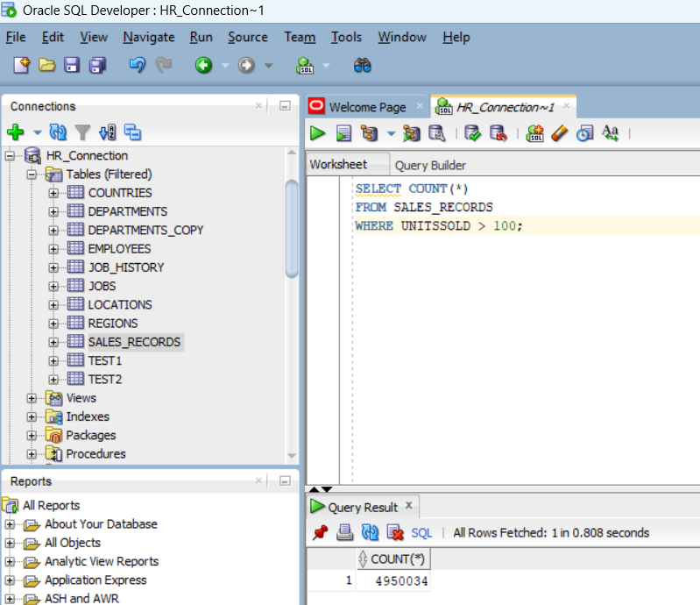The width and height of the screenshot is (700, 605).
Task: Open the Navigate menu
Action: (x=149, y=37)
